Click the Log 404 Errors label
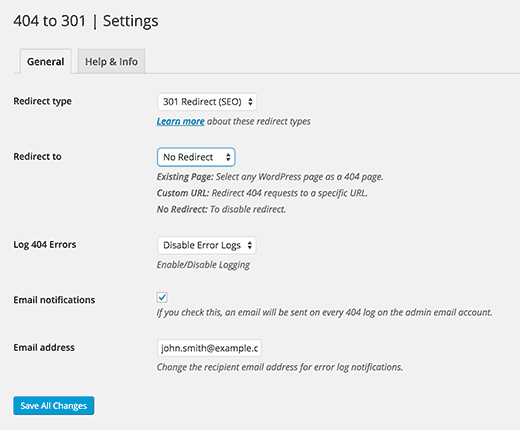Image resolution: width=520 pixels, height=430 pixels. coord(45,245)
